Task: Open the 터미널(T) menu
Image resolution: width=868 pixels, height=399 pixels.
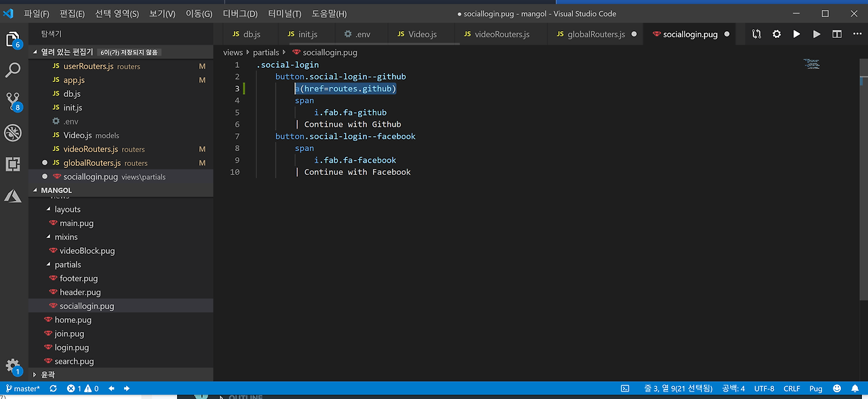Action: point(285,14)
